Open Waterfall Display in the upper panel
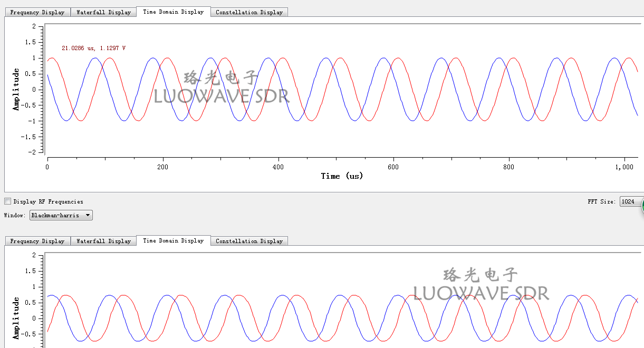The height and width of the screenshot is (348, 644). point(103,12)
